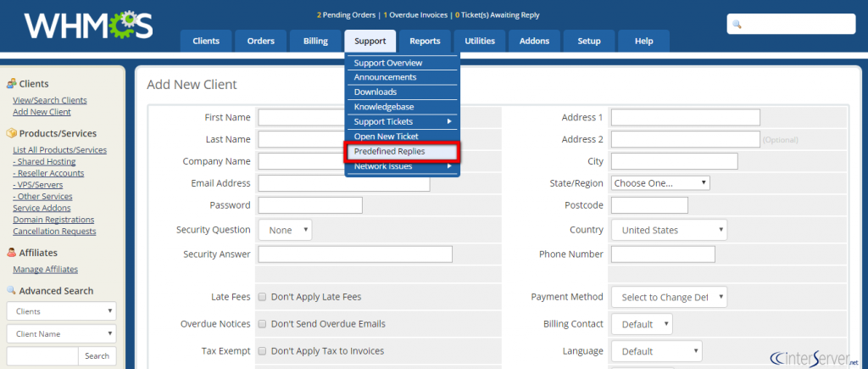This screenshot has width=868, height=369.
Task: Open the Help tab
Action: [x=644, y=41]
